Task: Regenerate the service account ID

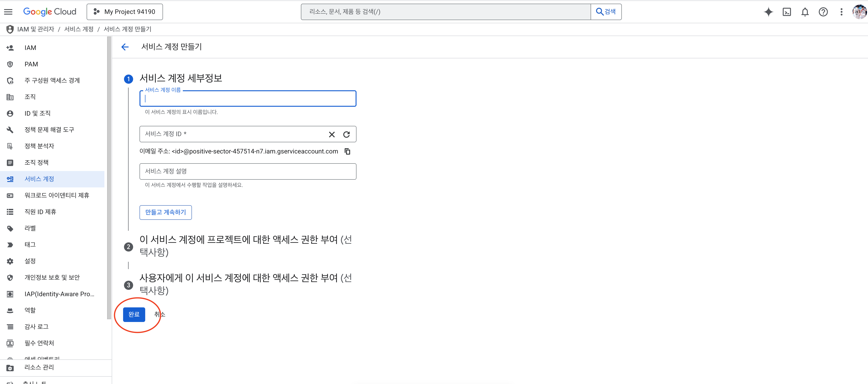Action: click(346, 135)
